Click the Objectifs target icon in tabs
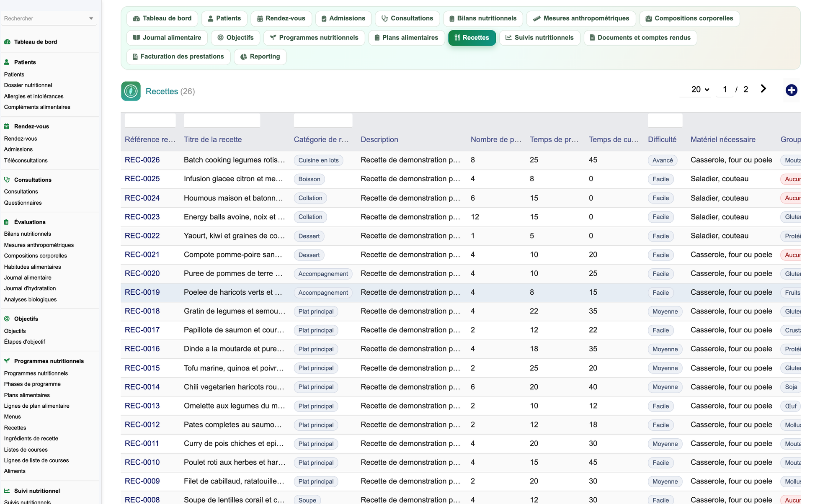The image size is (815, 504). pos(220,38)
